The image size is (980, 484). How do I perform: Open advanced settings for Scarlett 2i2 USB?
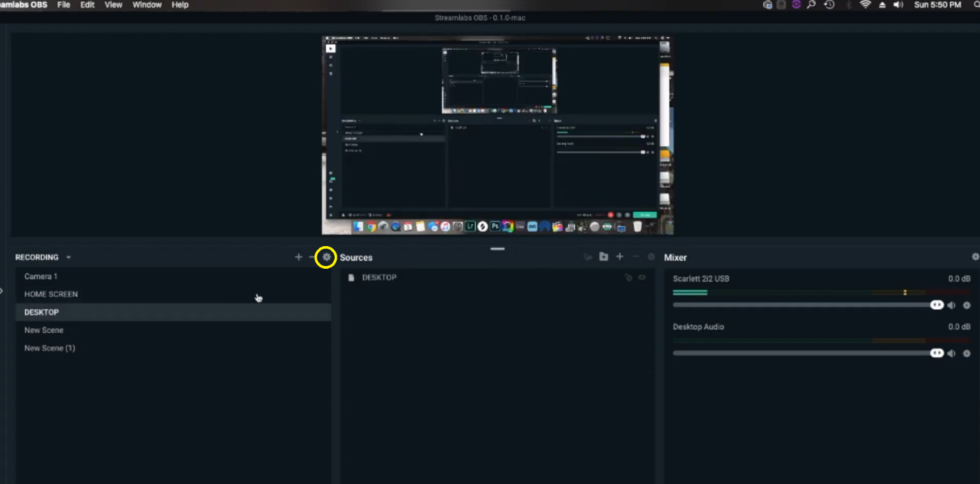point(967,305)
